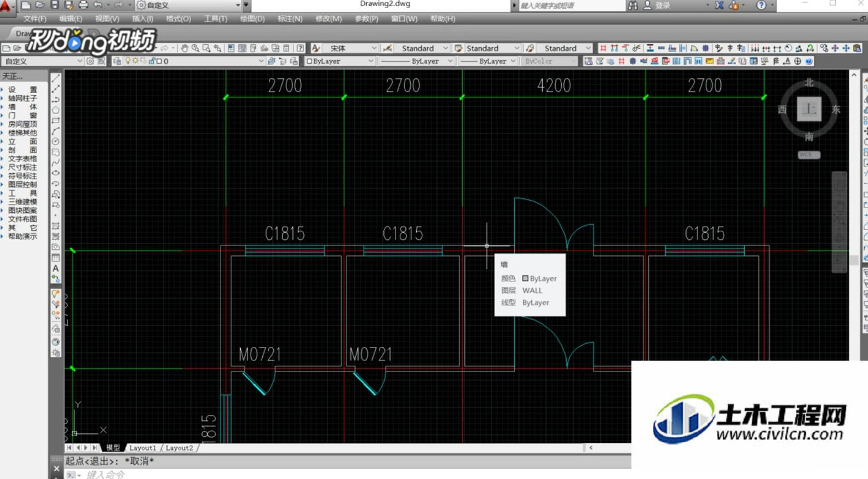The height and width of the screenshot is (479, 868).
Task: Click vertical scrollbar up arrow
Action: [854, 74]
